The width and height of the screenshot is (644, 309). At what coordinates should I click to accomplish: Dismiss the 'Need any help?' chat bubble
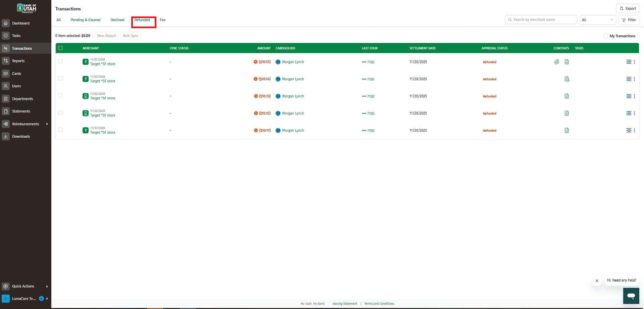click(597, 281)
